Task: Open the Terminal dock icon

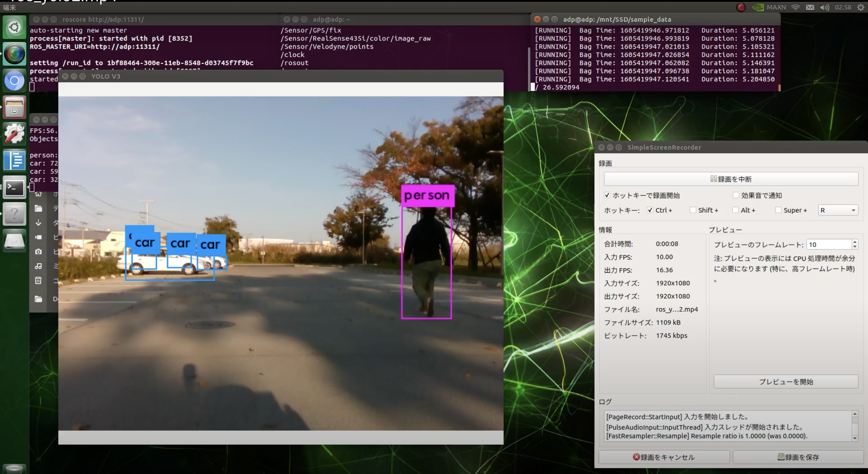Action: 14,188
